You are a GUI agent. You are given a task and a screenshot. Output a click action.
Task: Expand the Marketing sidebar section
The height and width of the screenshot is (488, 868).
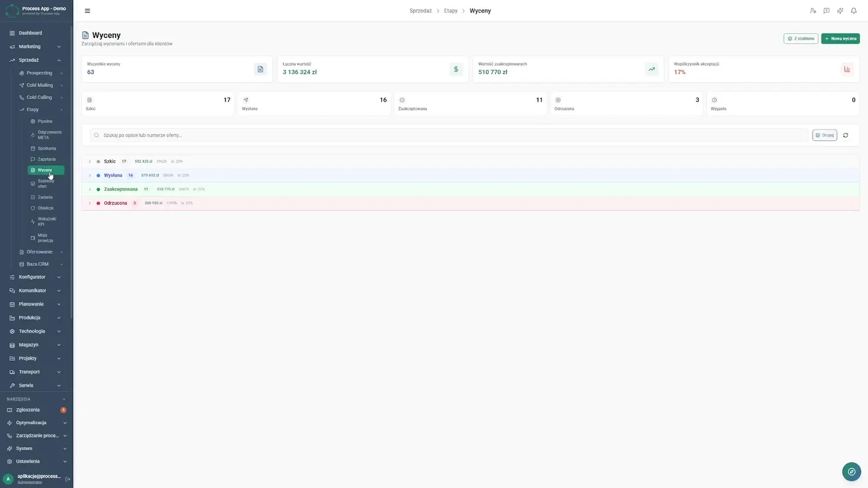tap(36, 46)
